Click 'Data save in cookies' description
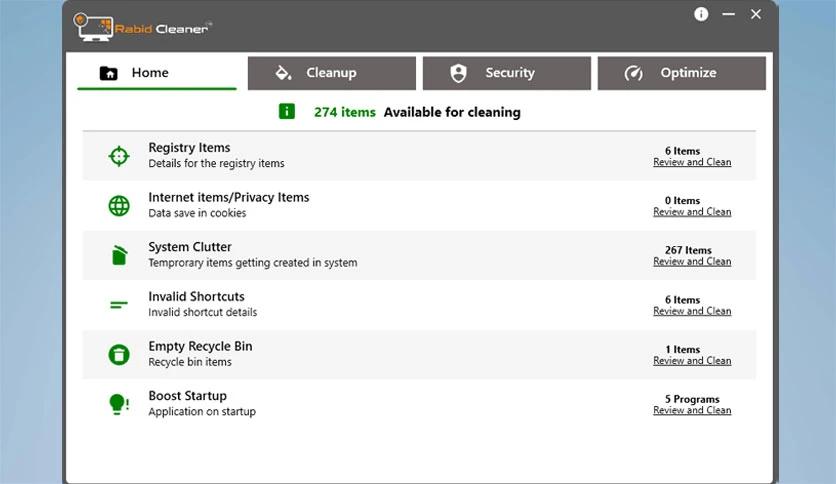The image size is (836, 484). point(197,213)
